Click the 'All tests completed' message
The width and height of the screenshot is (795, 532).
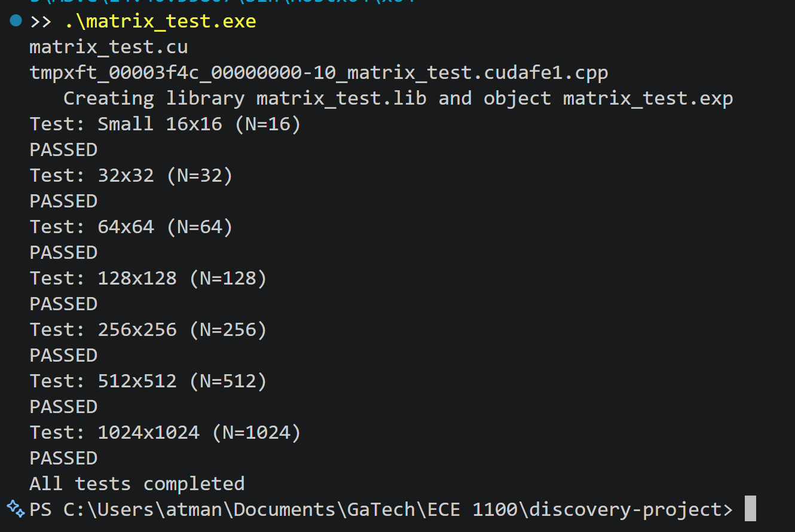pyautogui.click(x=137, y=484)
